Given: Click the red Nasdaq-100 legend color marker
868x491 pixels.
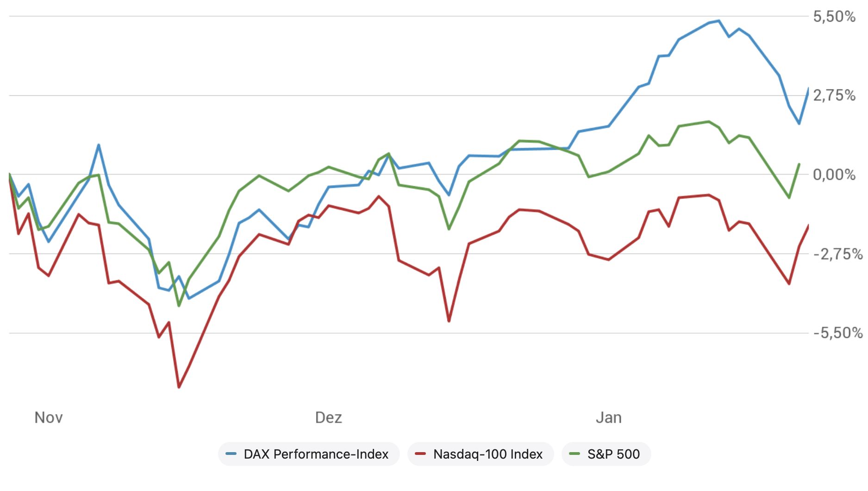Looking at the screenshot, I should [420, 454].
